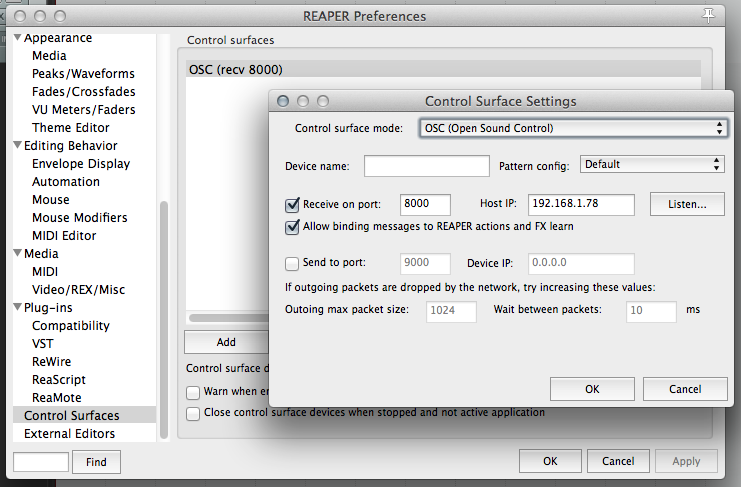
Task: Click the Receive on port 8000 field
Action: click(x=425, y=205)
